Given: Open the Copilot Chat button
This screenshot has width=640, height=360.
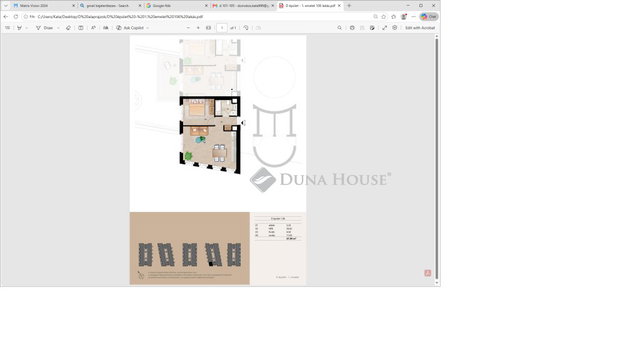Looking at the screenshot, I should (429, 17).
